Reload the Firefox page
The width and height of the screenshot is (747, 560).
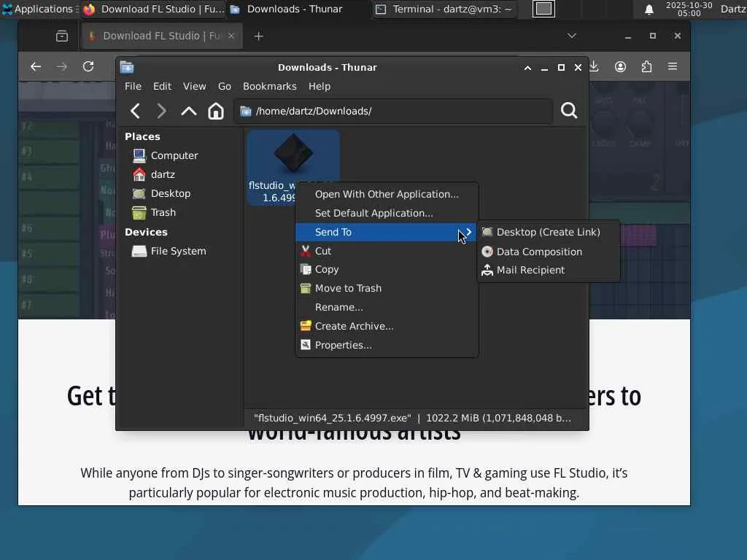click(x=88, y=66)
